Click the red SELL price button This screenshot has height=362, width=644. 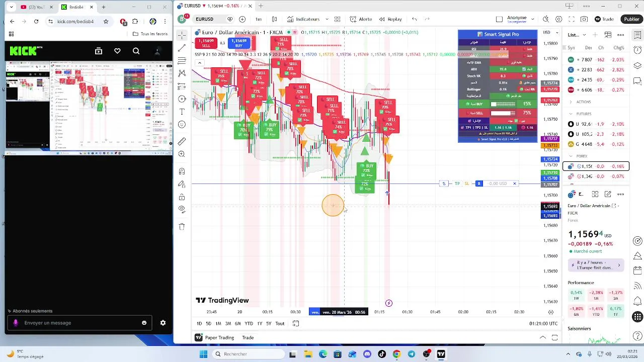click(206, 43)
